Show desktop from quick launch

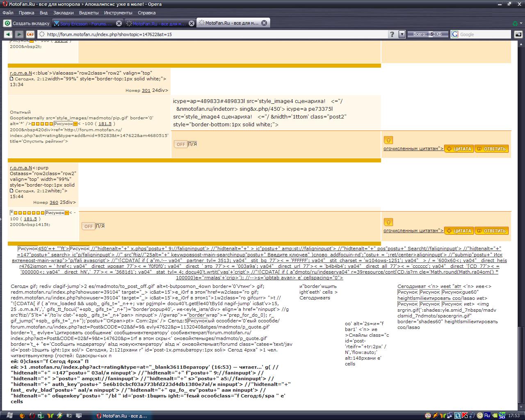78,415
